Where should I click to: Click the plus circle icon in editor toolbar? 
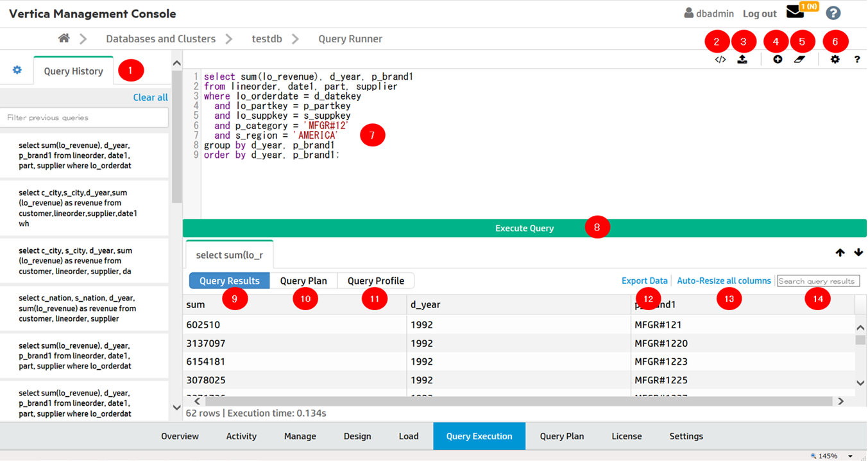click(x=778, y=60)
